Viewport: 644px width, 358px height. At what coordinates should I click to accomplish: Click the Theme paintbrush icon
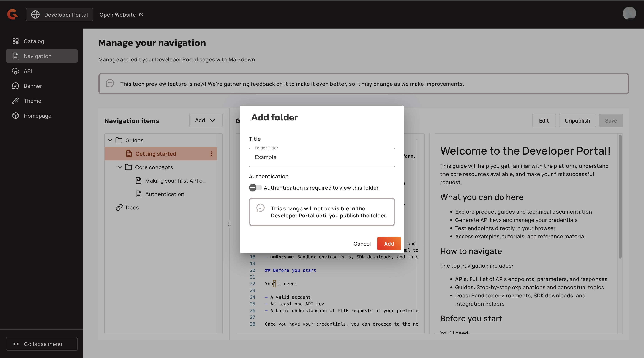click(15, 101)
